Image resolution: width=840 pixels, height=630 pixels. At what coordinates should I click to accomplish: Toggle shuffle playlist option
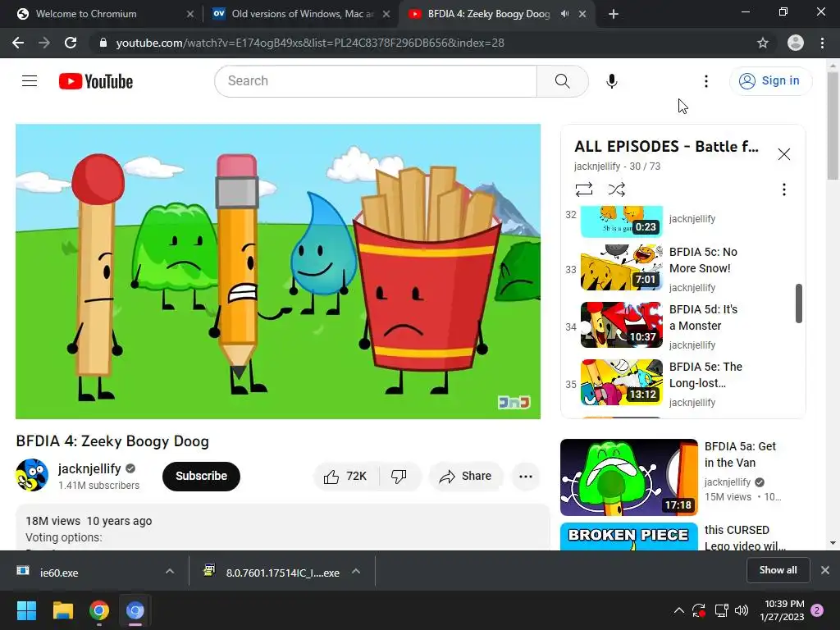[617, 189]
